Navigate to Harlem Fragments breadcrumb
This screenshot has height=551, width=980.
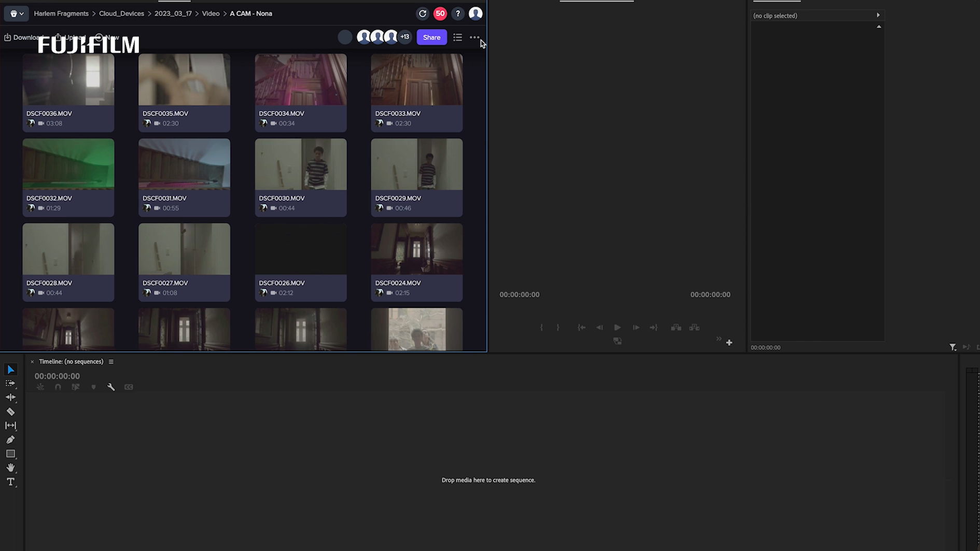point(61,13)
